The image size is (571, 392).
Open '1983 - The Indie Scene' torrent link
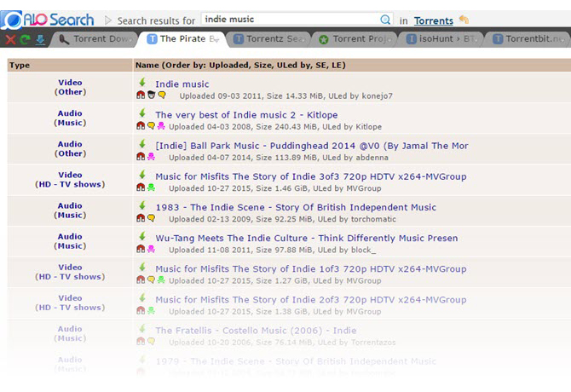[296, 207]
